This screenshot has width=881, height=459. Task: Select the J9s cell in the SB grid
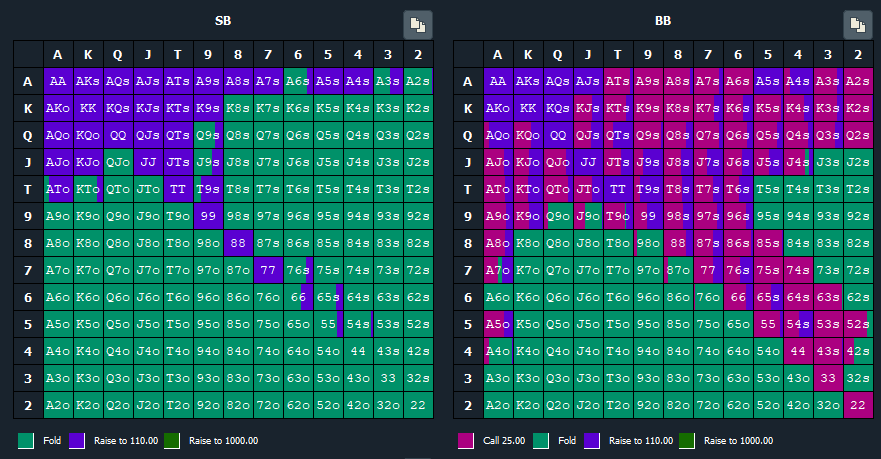coord(208,162)
